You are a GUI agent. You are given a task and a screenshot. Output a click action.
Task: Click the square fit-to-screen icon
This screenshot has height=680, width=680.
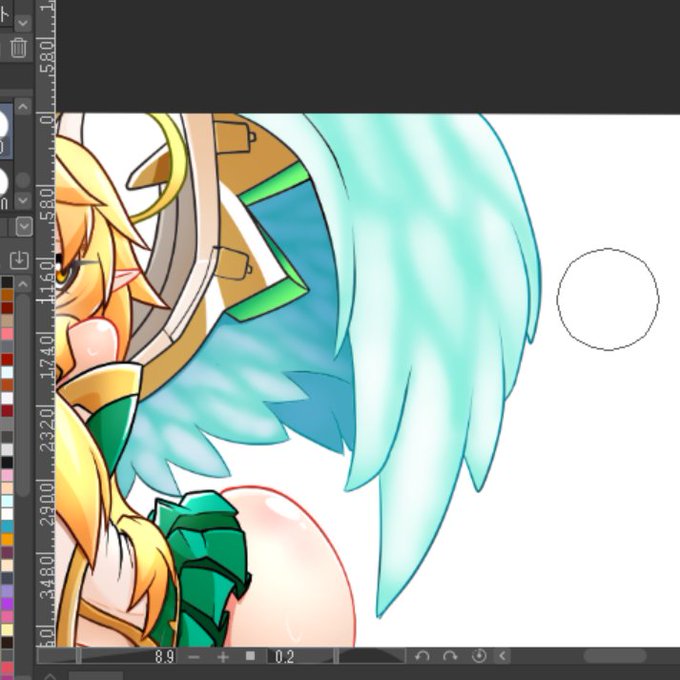point(250,656)
